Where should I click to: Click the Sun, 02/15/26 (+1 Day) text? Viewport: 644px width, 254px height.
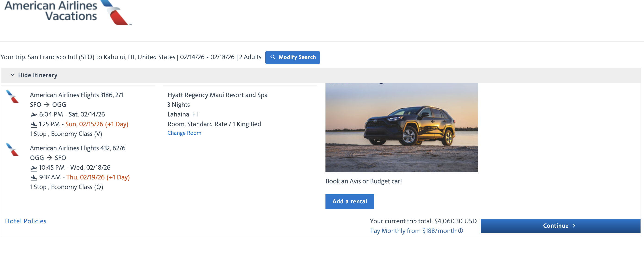(97, 124)
